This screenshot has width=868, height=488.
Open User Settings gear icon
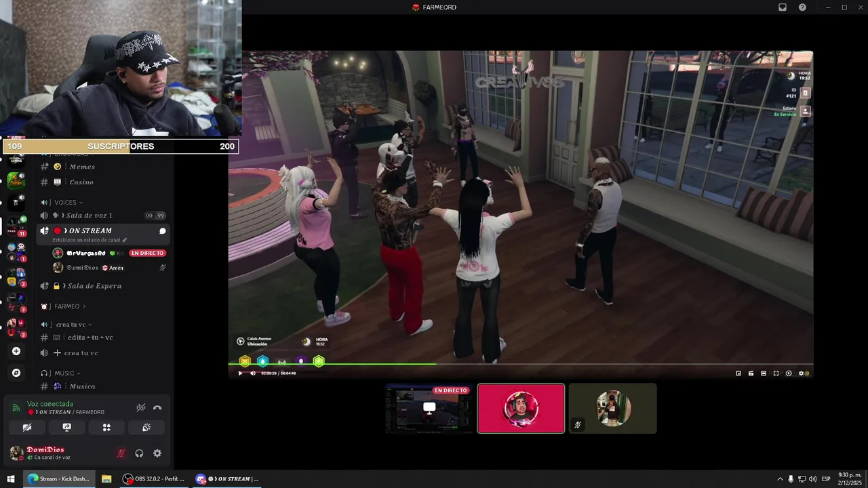pyautogui.click(x=157, y=453)
